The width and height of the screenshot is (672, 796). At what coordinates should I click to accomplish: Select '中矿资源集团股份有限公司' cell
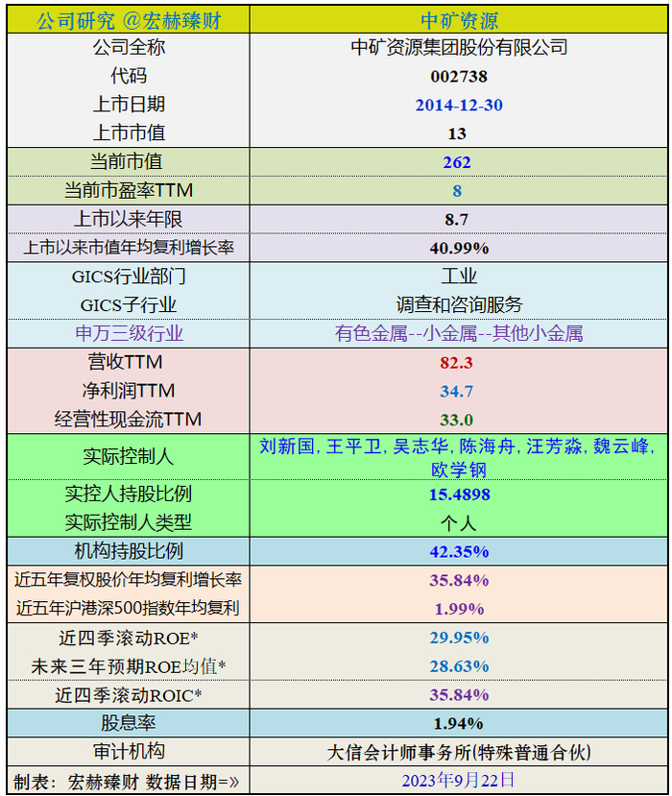click(x=459, y=48)
